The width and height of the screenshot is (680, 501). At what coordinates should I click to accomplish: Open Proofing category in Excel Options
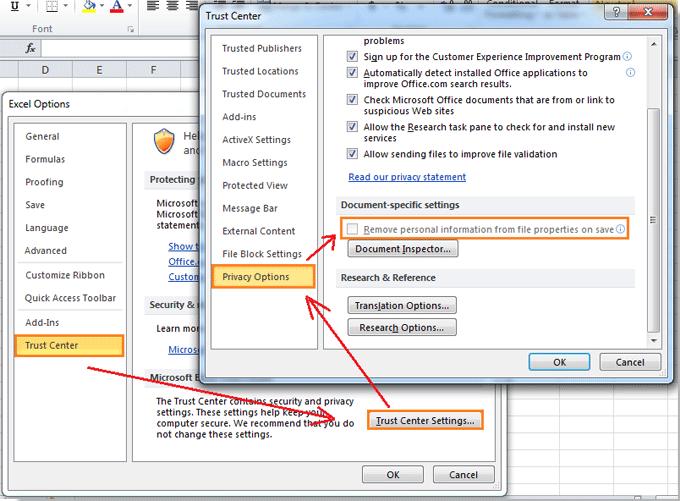(44, 182)
